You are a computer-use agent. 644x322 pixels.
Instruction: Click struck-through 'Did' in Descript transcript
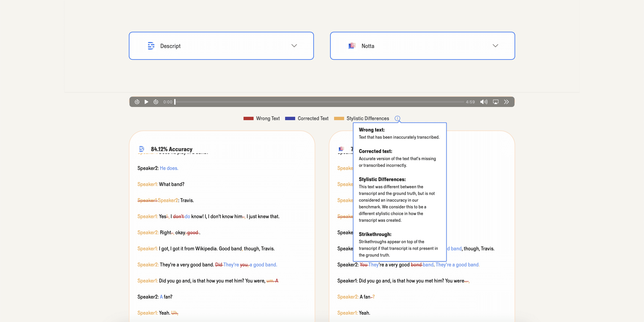[x=219, y=265]
